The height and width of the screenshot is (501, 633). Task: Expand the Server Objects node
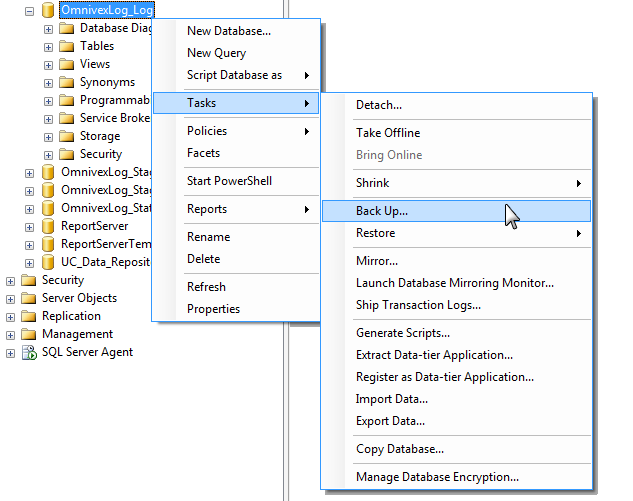tap(10, 298)
